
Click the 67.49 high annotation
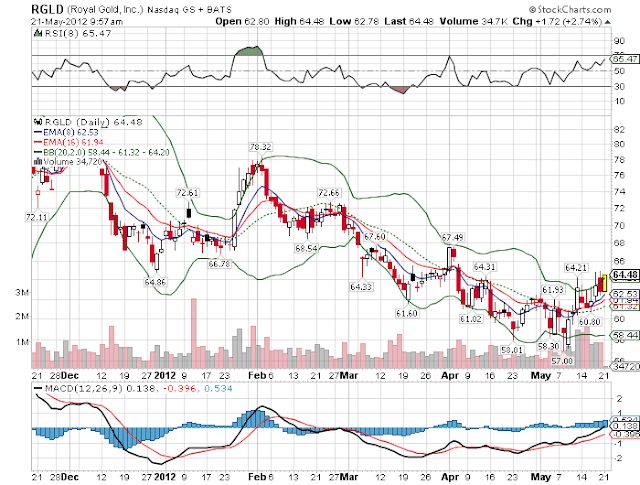(x=453, y=237)
